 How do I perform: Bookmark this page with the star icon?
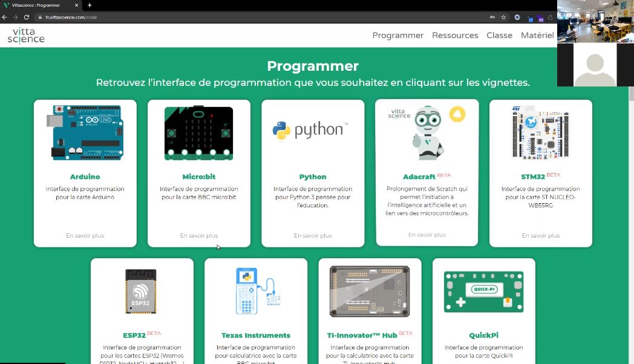pos(503,18)
